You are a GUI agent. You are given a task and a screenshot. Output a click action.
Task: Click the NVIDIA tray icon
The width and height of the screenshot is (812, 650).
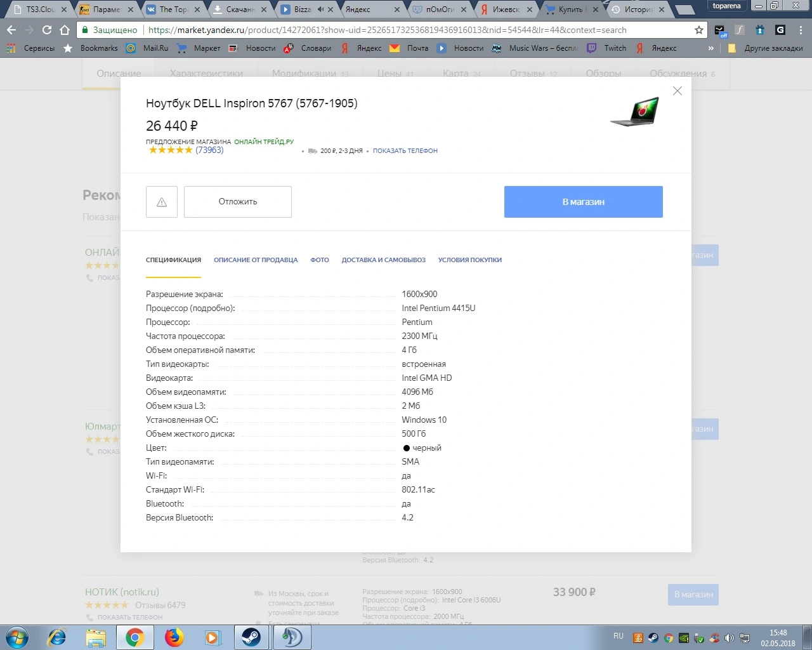pos(684,639)
